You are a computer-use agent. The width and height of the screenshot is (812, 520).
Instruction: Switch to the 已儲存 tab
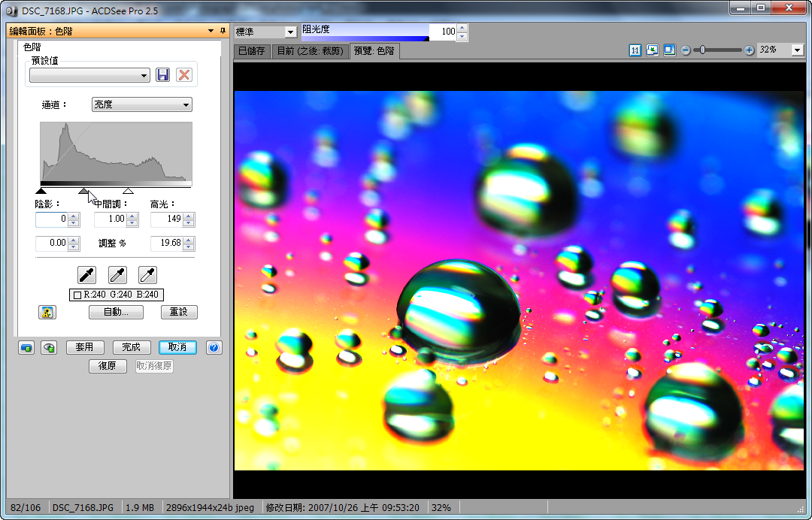[251, 51]
